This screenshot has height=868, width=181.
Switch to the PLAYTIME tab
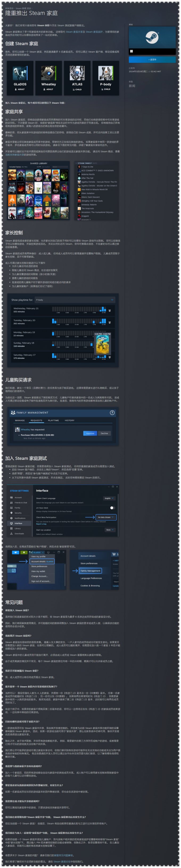point(53,421)
